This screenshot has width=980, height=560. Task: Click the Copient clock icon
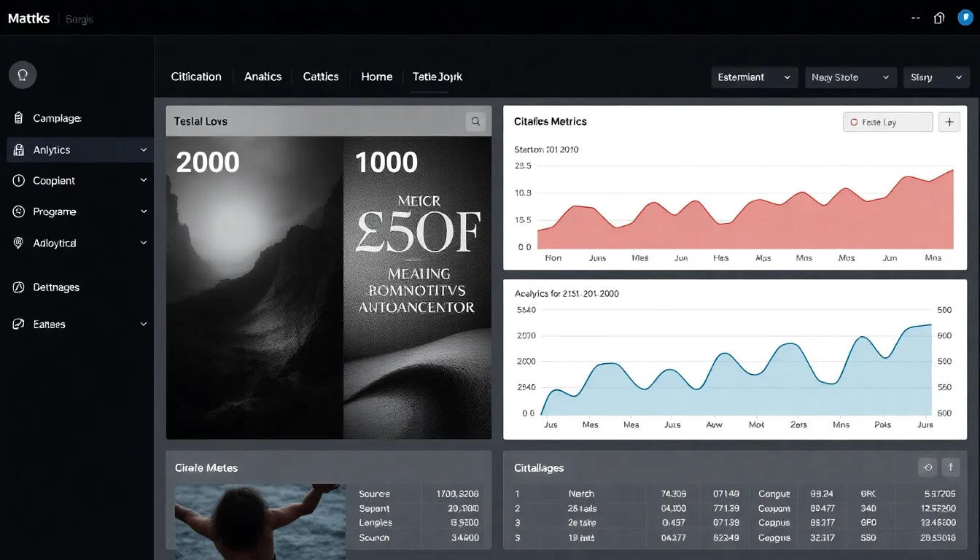(x=19, y=181)
